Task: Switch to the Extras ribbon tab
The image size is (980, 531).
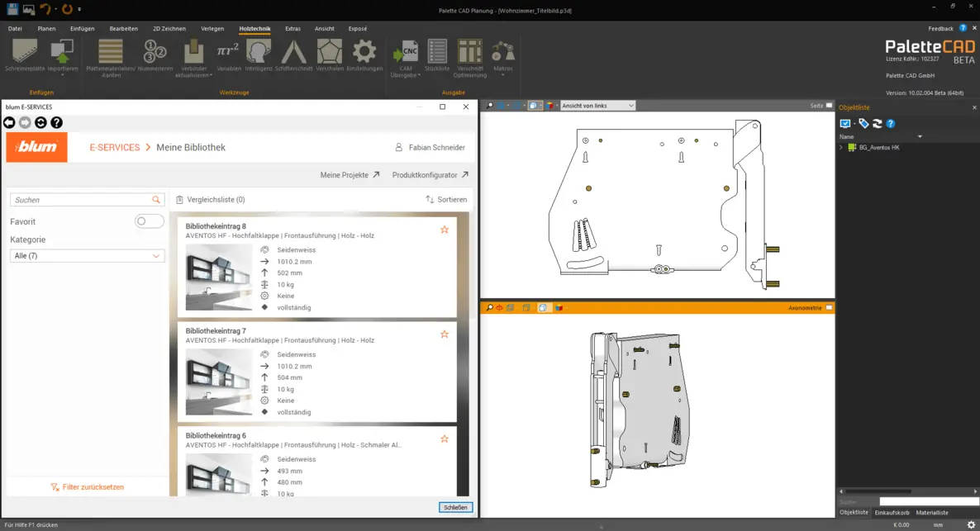Action: coord(293,29)
